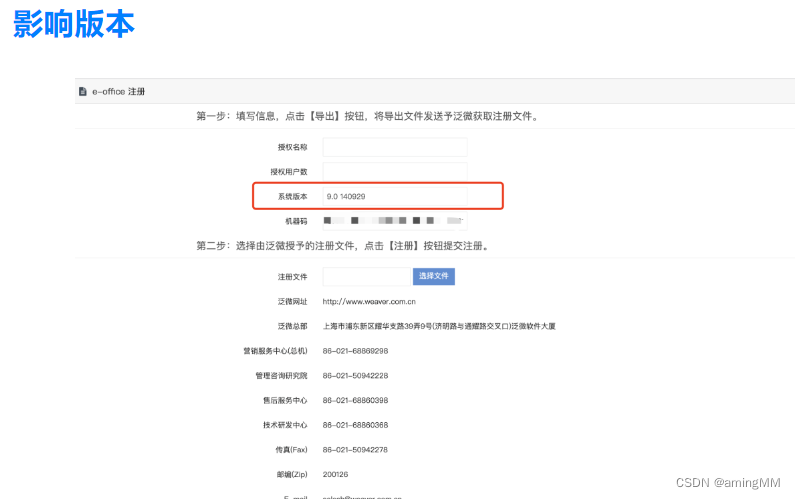Open the http://www.weaver.com.cn link
Viewport: 795px width, 499px height.
369,302
